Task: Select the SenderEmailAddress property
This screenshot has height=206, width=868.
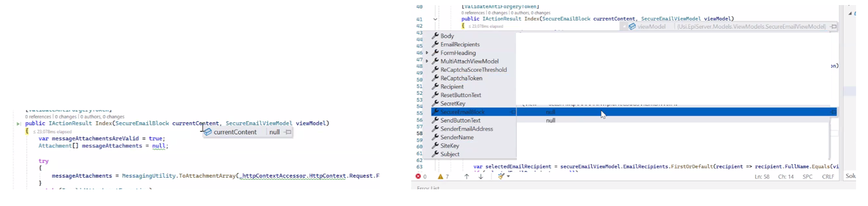Action: pos(466,129)
